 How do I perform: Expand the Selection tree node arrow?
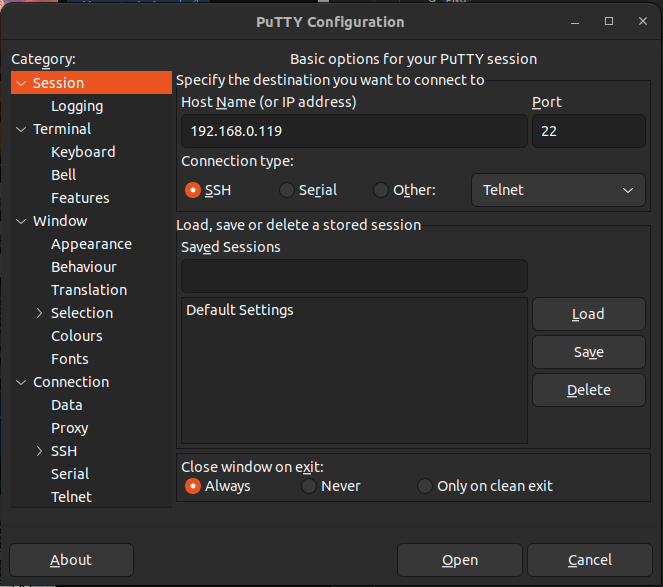click(40, 313)
